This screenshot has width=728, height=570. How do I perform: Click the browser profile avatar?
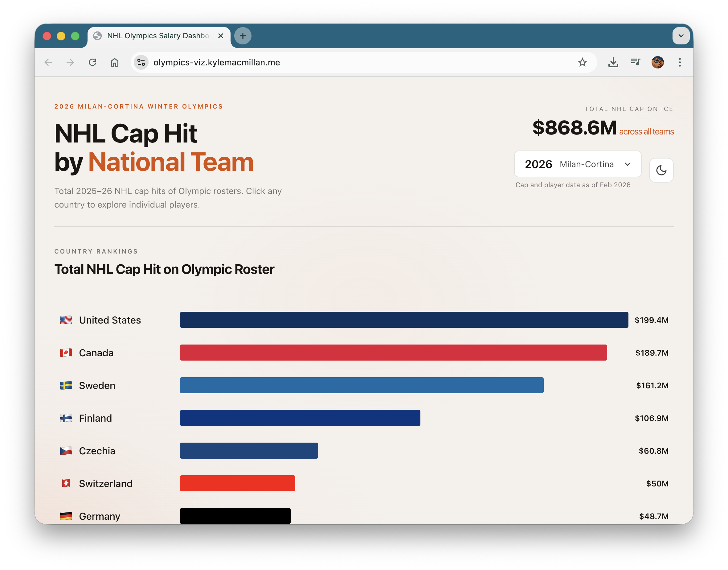(x=658, y=62)
